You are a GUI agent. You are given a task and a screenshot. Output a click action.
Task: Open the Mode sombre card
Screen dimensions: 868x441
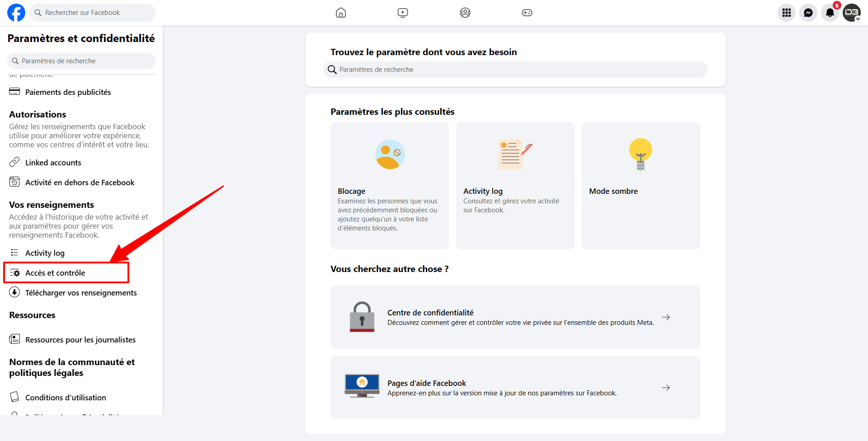641,186
